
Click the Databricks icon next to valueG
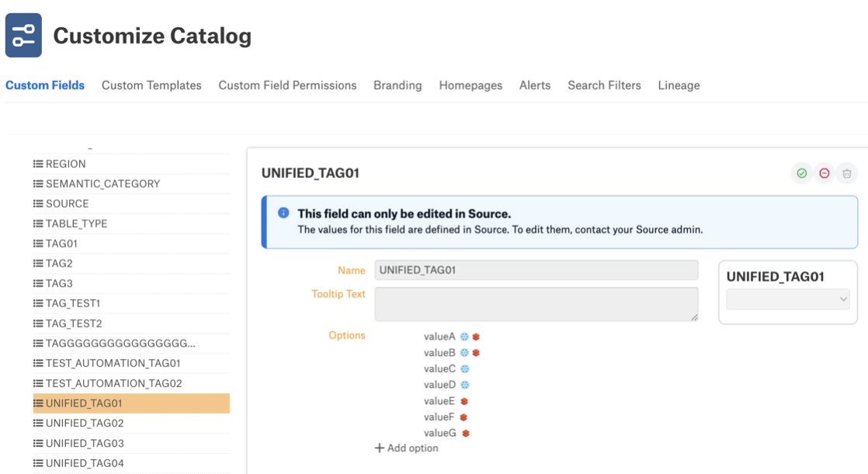click(x=466, y=434)
